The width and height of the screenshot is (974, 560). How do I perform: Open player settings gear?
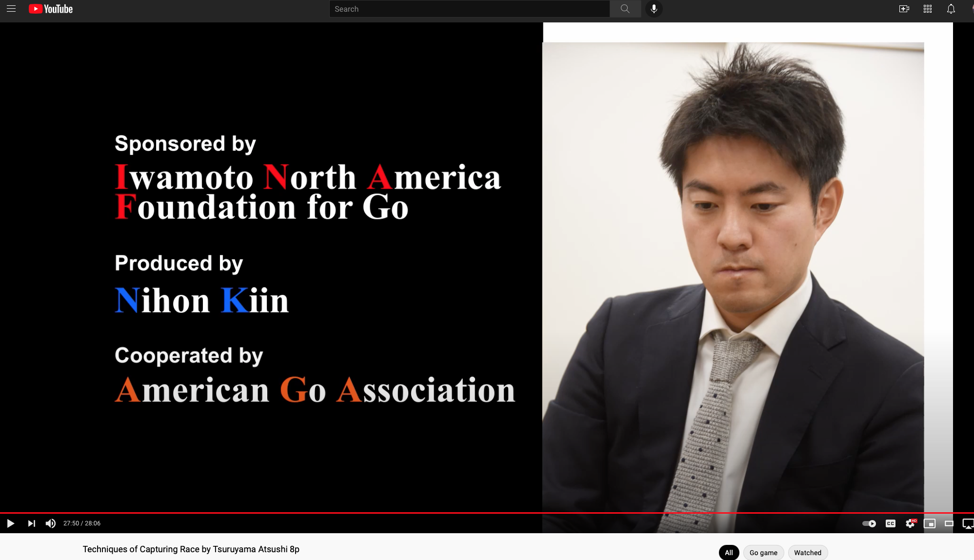click(910, 523)
